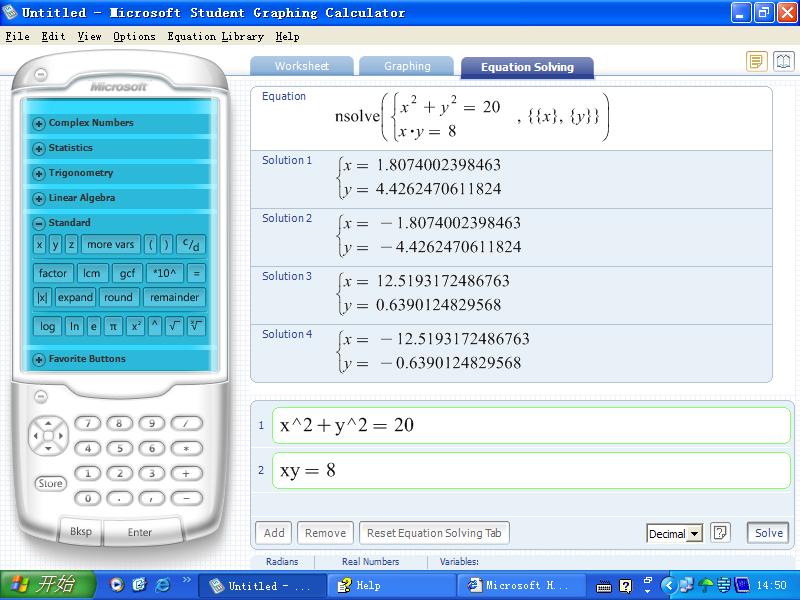Insert the *10^ scientific notation key

click(x=164, y=273)
